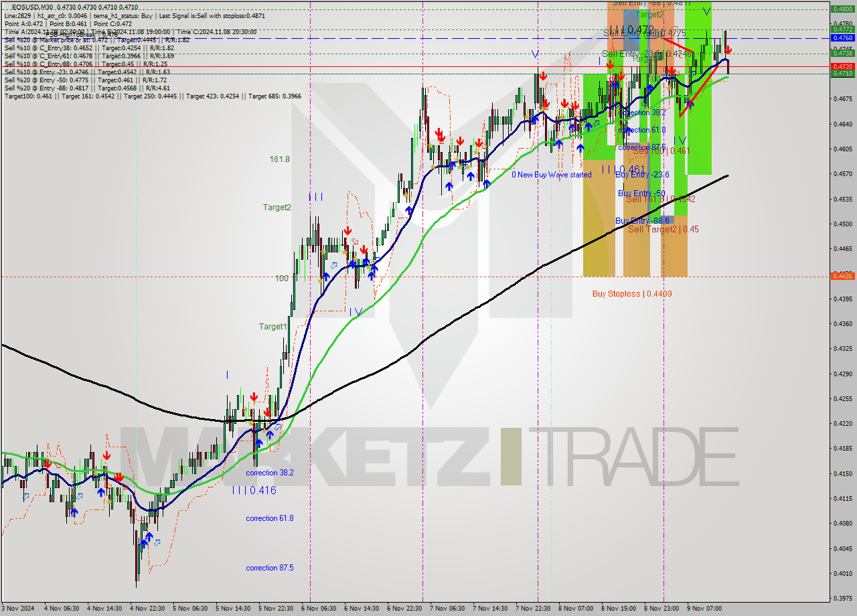The height and width of the screenshot is (616, 857).
Task: Click the 'Sell %10 @ C_Entry61: 0.4678' line
Action: click(90, 56)
